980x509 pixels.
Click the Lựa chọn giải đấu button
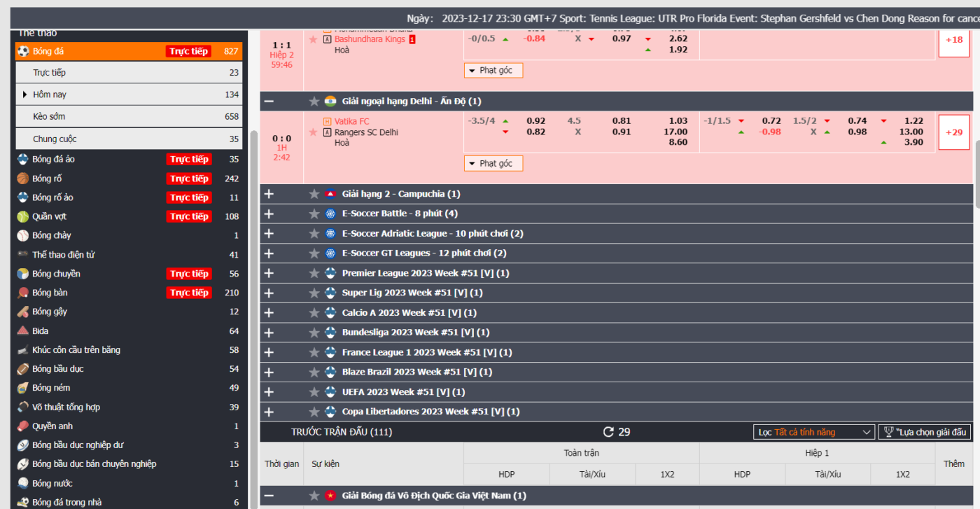tap(925, 432)
